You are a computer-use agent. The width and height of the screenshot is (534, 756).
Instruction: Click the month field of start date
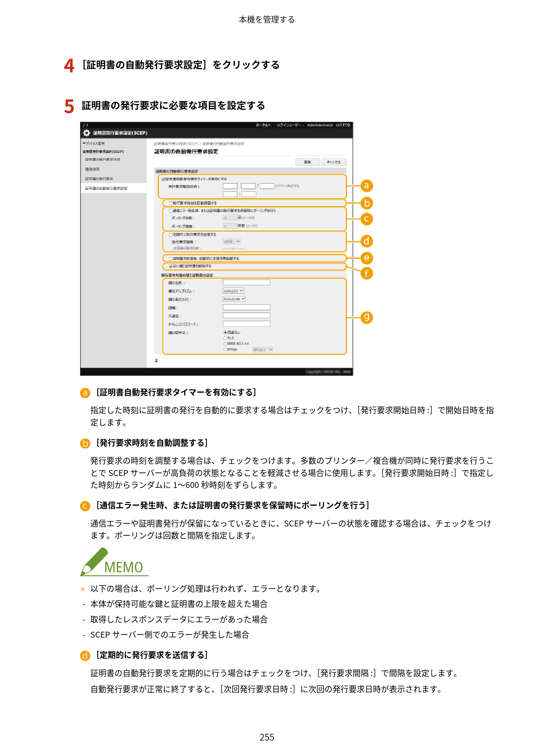(248, 186)
